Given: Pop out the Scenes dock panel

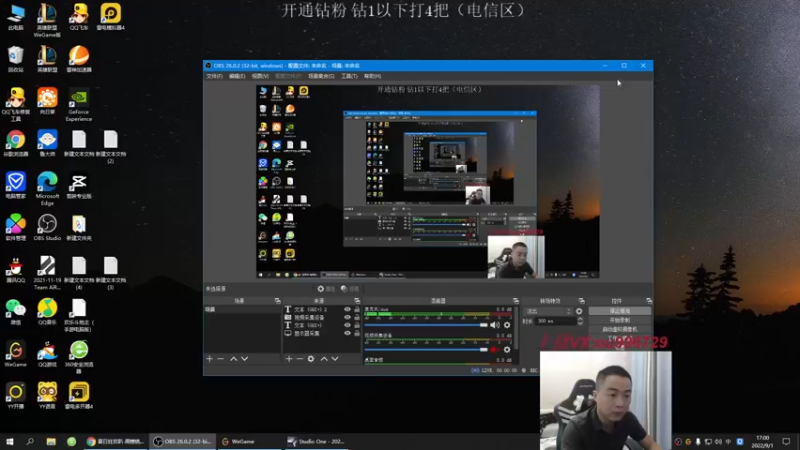Looking at the screenshot, I should 277,301.
